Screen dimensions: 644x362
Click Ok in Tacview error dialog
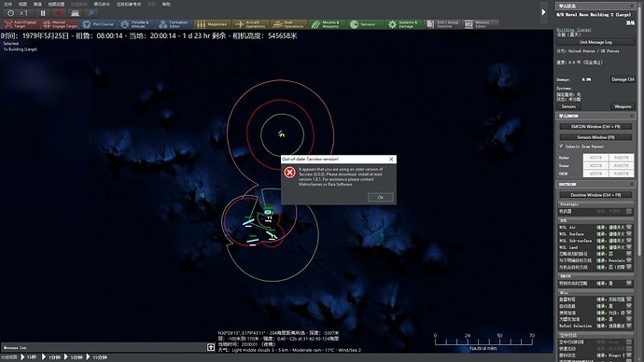(x=380, y=198)
